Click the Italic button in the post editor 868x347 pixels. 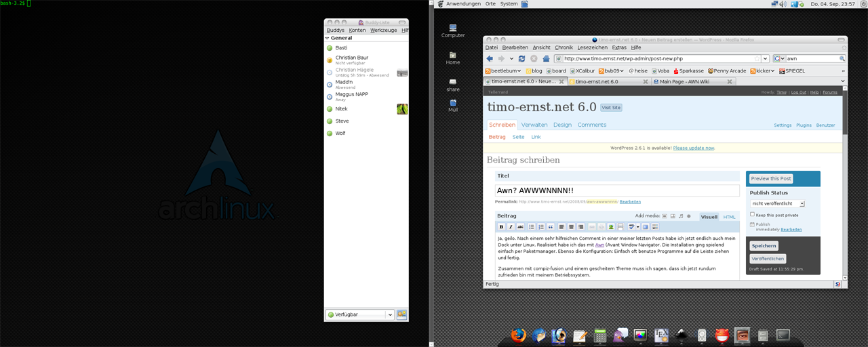point(511,227)
